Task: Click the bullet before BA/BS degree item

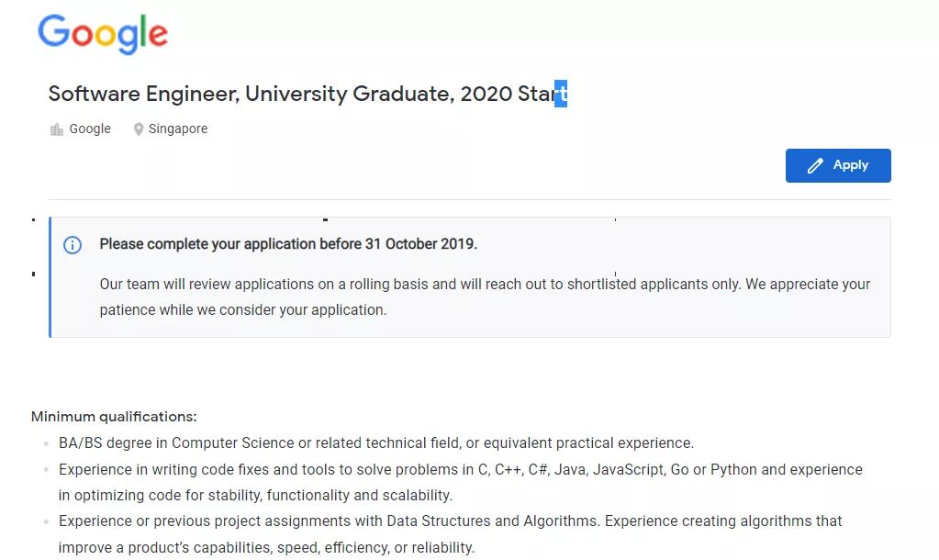Action: click(x=46, y=443)
